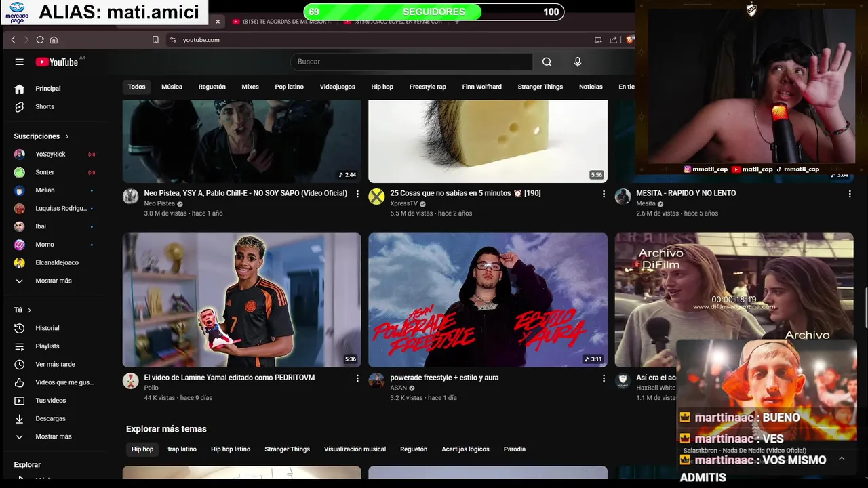The width and height of the screenshot is (868, 488).
Task: Click the Buscar search field
Action: [x=412, y=62]
